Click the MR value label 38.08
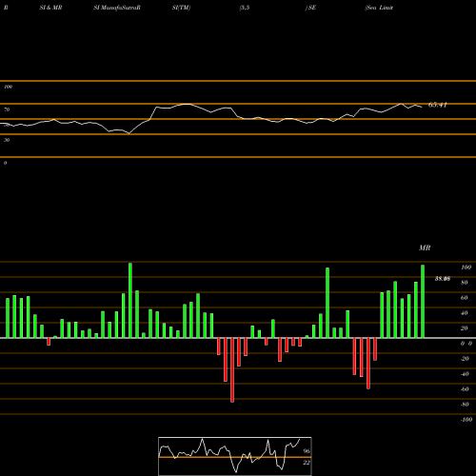 pos(443,279)
